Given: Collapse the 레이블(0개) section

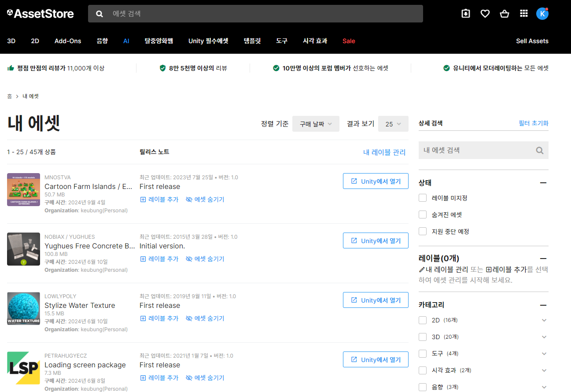Looking at the screenshot, I should (543, 259).
